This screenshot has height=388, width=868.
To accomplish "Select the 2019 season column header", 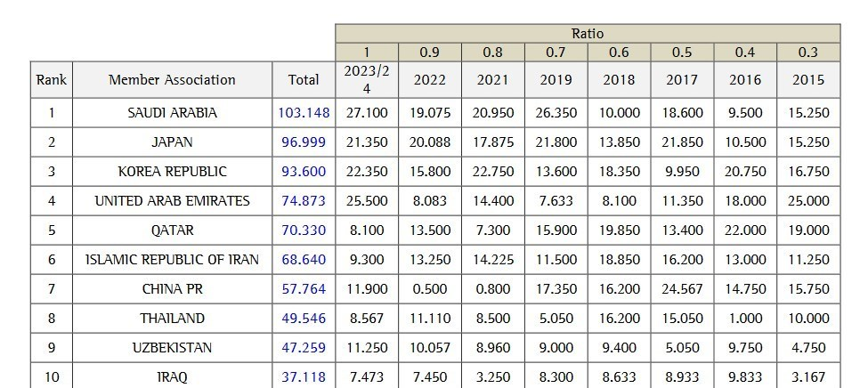I will [x=556, y=80].
